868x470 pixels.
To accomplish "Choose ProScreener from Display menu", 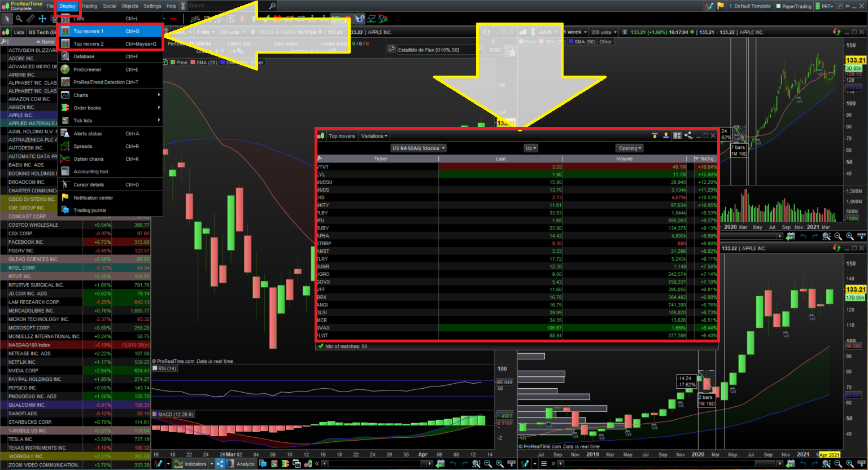I will tap(110, 69).
